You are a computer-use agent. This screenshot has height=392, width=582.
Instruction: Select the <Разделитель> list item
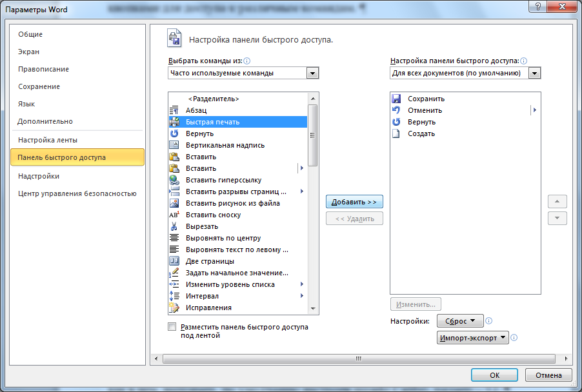coord(238,99)
